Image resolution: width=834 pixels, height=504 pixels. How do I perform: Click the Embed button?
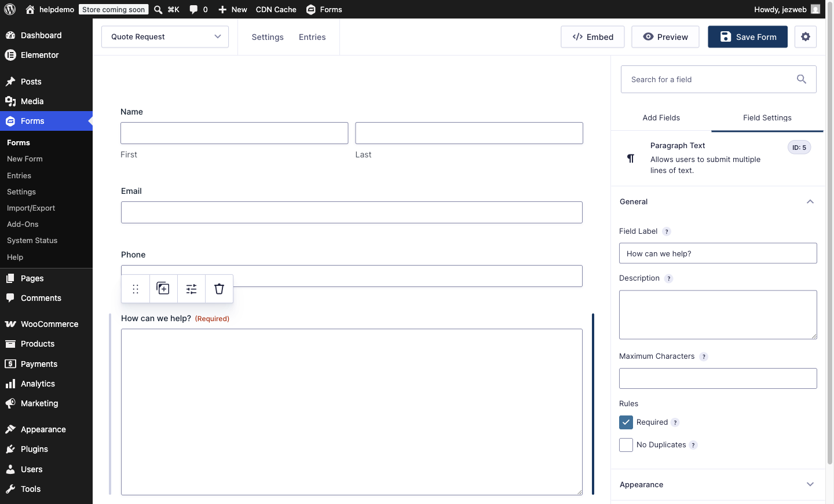click(x=592, y=36)
